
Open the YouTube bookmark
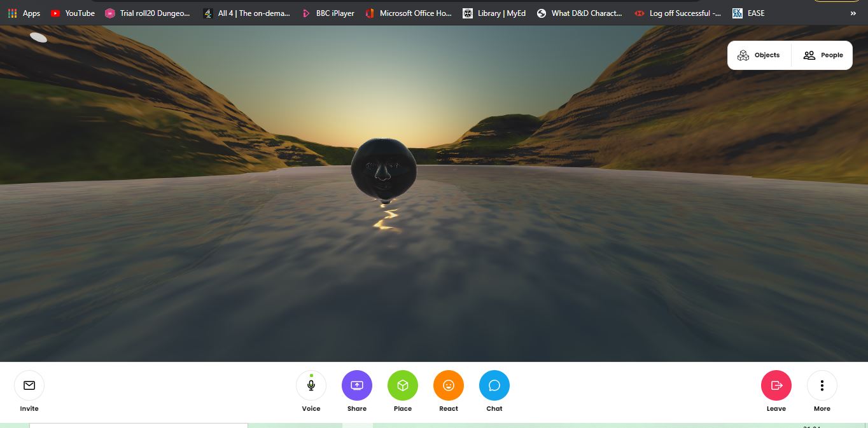point(73,13)
